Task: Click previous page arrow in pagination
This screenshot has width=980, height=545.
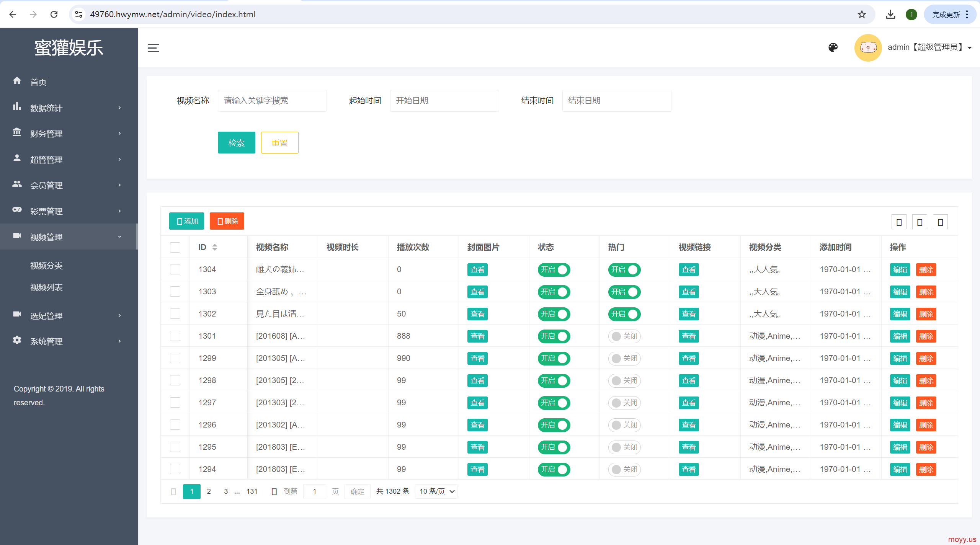Action: (x=174, y=492)
